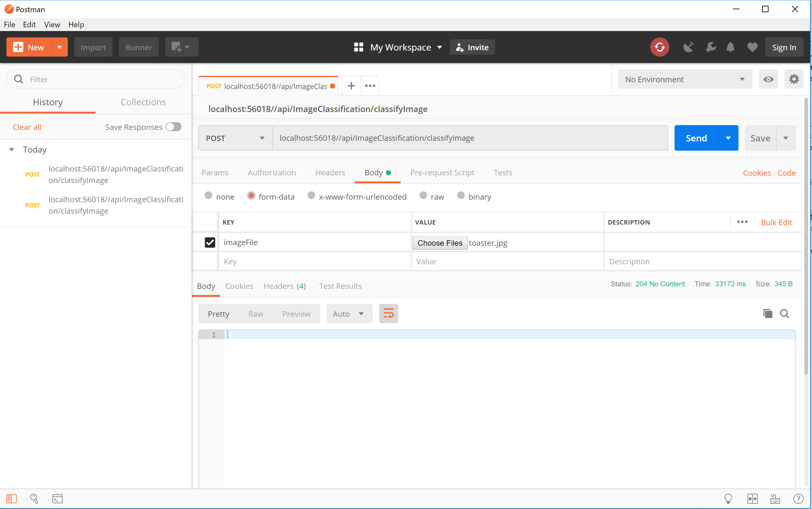The image size is (812, 509).
Task: Click the workspace grid icon
Action: click(x=359, y=47)
